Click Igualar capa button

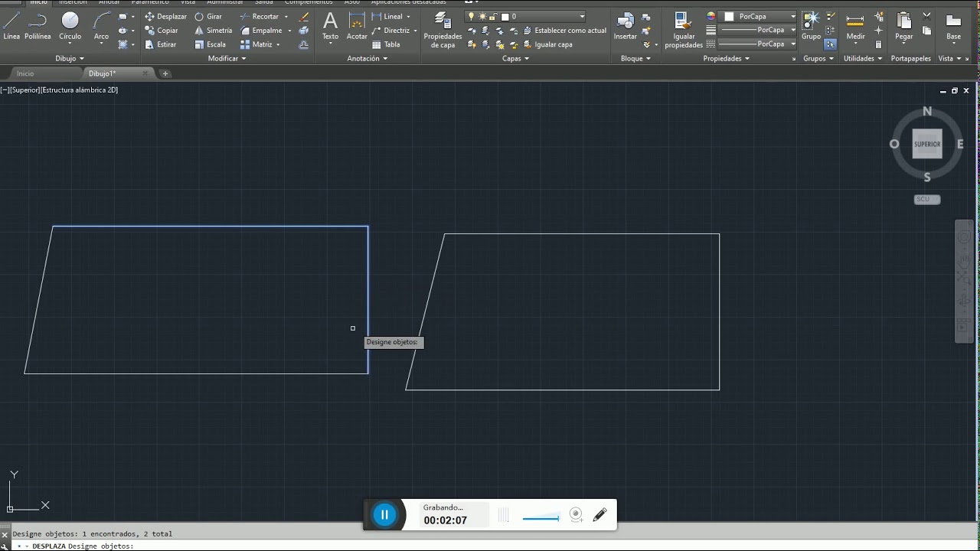point(547,44)
